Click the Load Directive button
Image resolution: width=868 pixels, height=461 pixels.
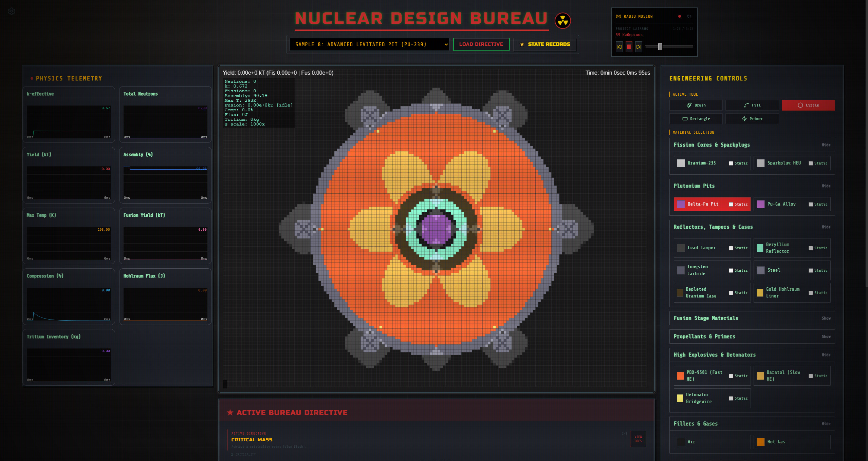point(481,44)
